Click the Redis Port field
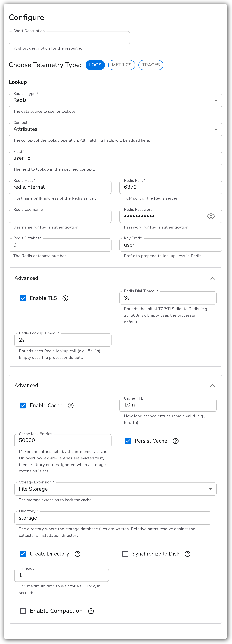This screenshot has width=232, height=644. 171,187
